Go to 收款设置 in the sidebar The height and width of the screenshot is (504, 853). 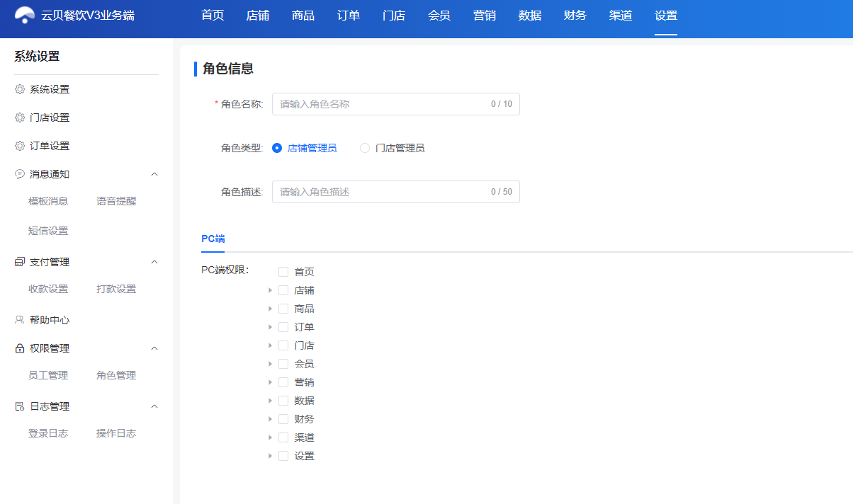point(48,289)
